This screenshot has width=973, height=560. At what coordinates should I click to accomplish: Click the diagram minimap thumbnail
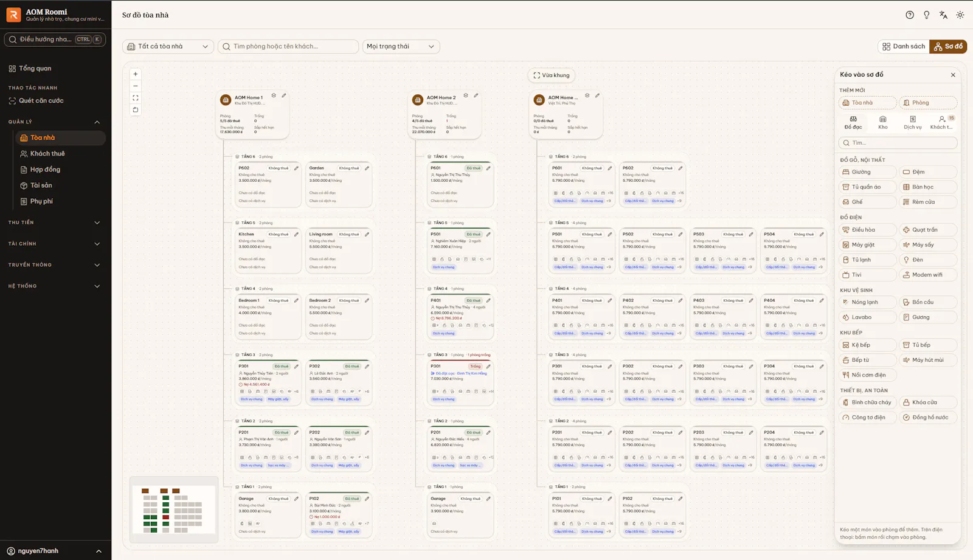174,510
